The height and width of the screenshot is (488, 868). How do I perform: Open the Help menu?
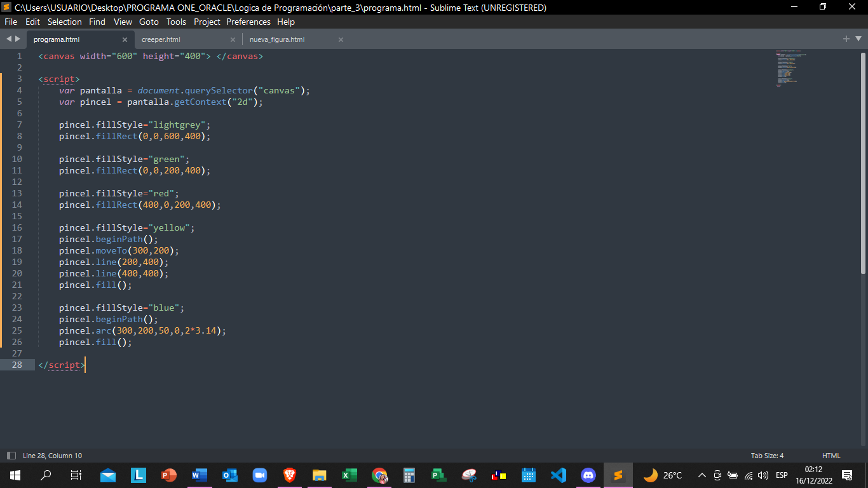(x=286, y=22)
